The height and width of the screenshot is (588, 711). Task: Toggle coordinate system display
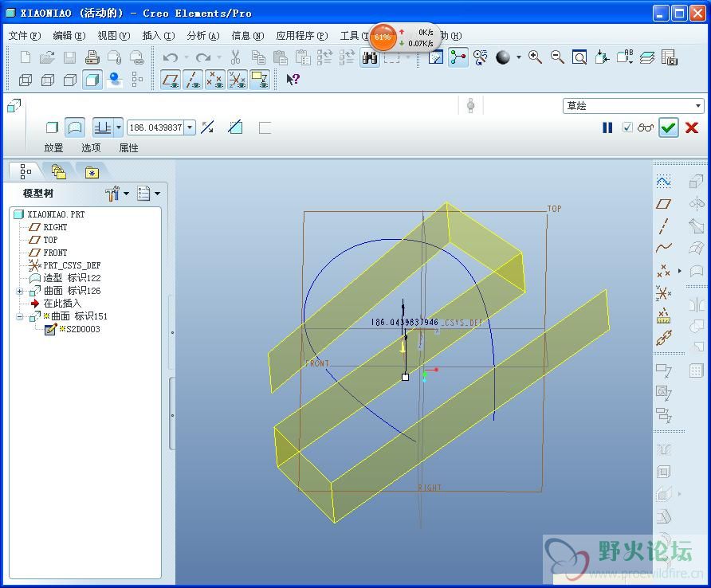238,80
